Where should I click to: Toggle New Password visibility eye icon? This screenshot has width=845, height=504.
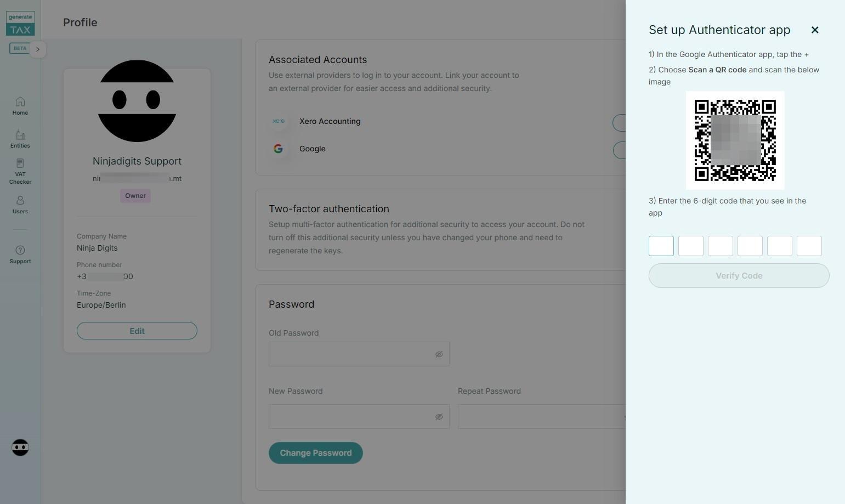tap(439, 417)
